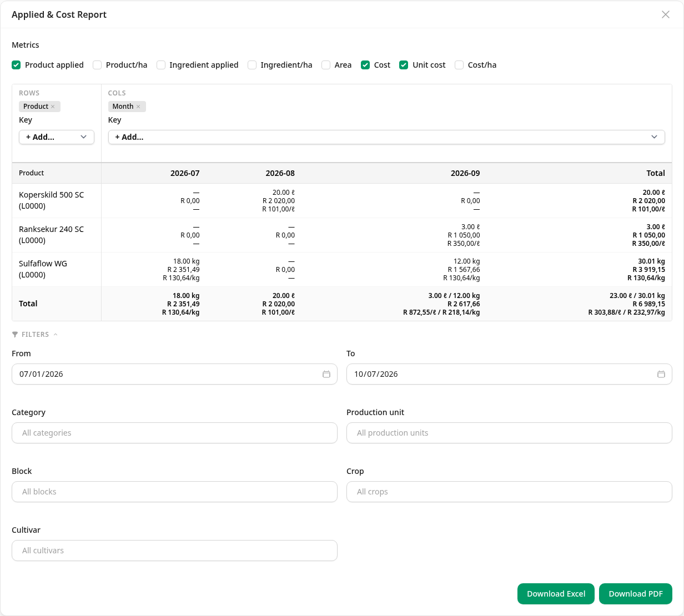Click the Total column header

[x=656, y=173]
